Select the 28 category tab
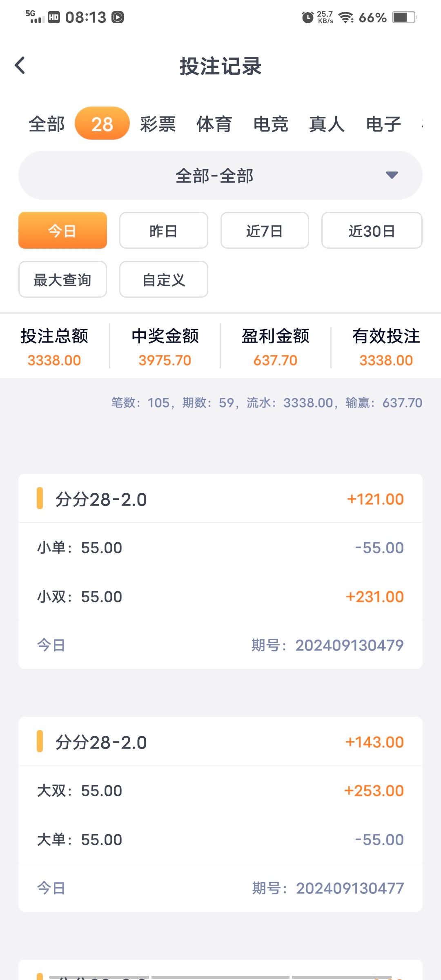 pos(102,124)
